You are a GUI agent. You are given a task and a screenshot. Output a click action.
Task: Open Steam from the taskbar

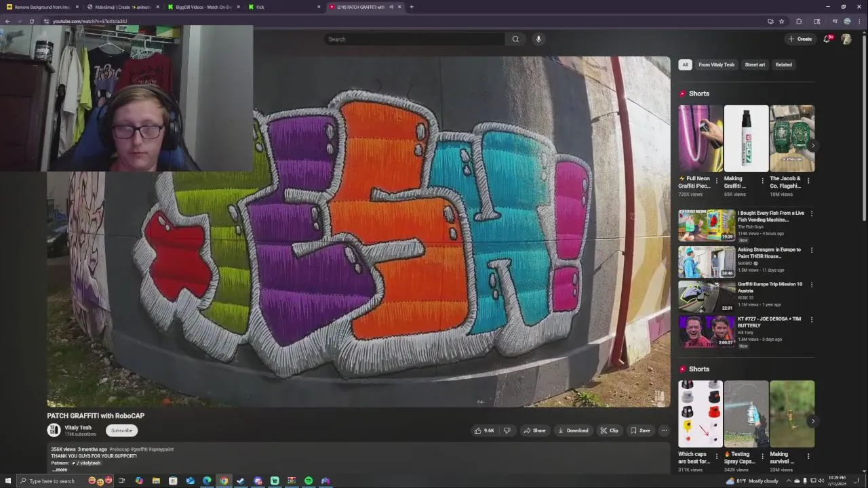(241, 481)
